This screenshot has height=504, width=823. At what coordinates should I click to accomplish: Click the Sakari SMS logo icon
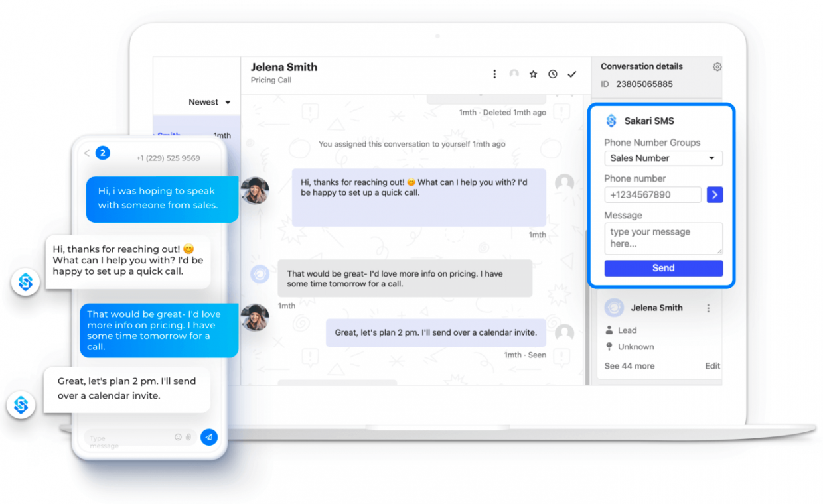[x=611, y=120]
